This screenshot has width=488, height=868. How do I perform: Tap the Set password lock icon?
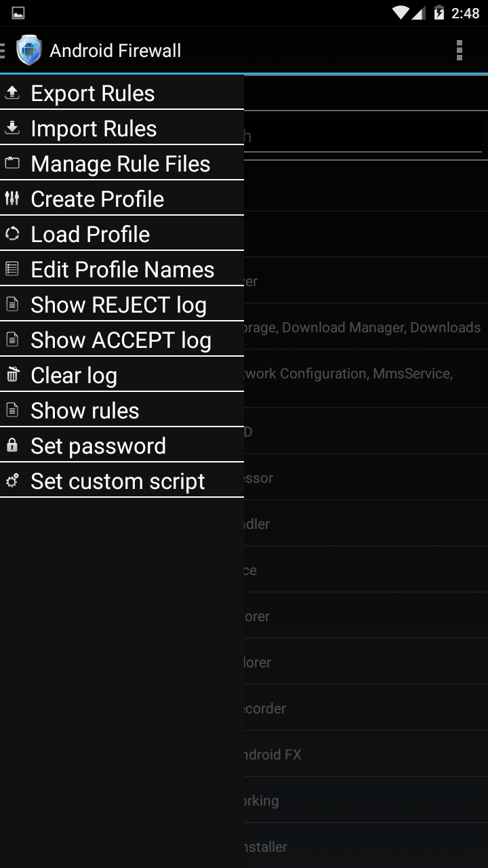tap(12, 446)
